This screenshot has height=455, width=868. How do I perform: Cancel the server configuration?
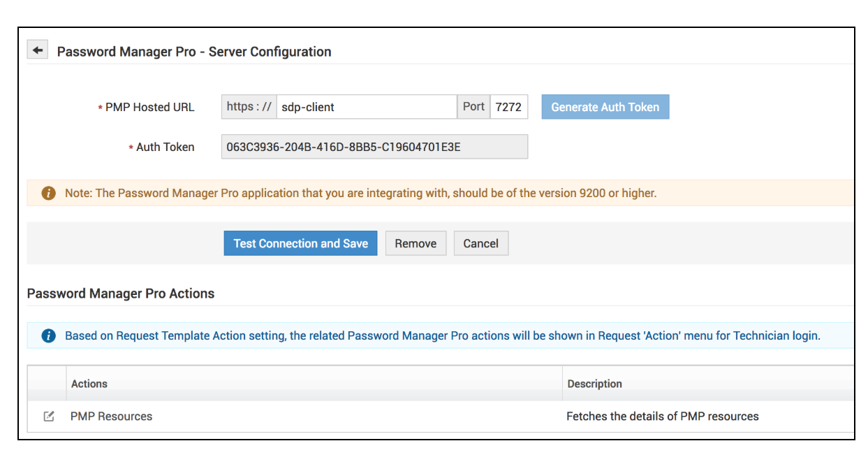(x=480, y=243)
